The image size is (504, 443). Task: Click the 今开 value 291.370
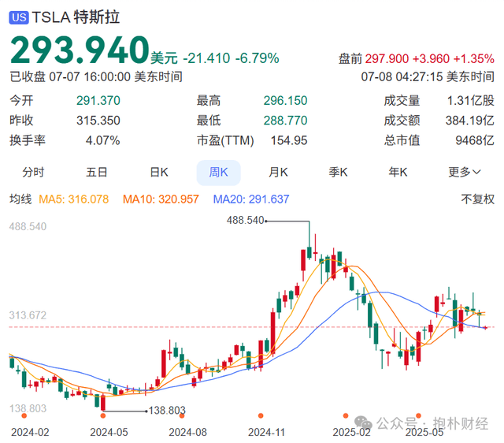pyautogui.click(x=98, y=101)
